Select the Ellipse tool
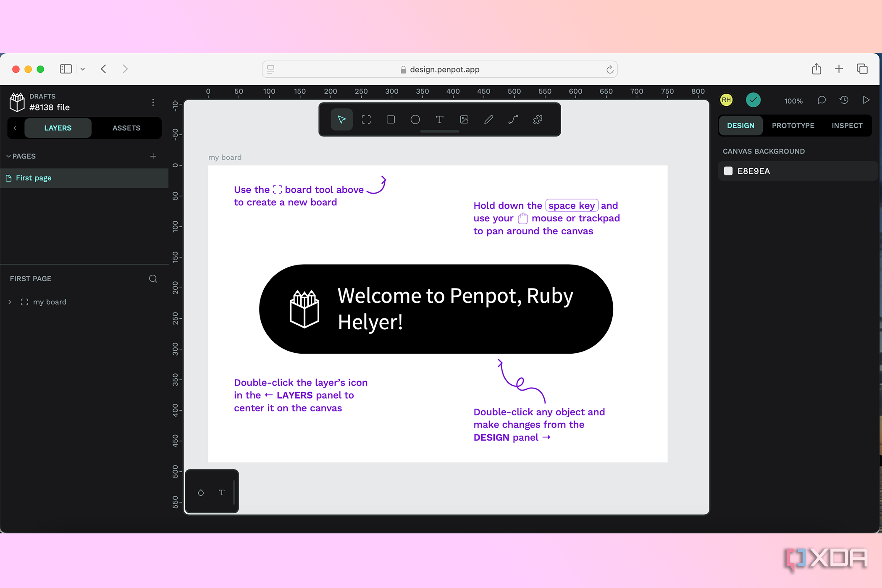The height and width of the screenshot is (588, 882). [x=415, y=120]
